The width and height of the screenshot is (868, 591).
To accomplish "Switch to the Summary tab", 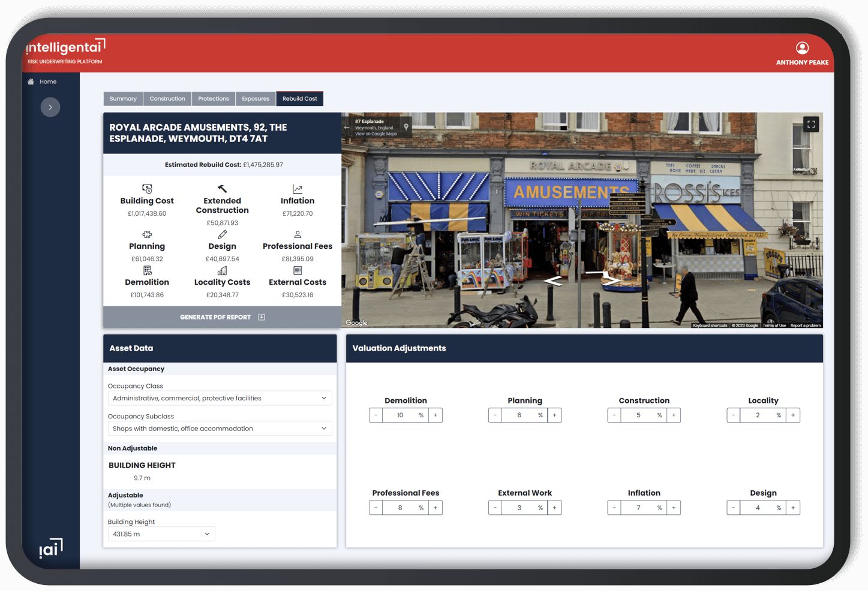I will click(x=123, y=99).
